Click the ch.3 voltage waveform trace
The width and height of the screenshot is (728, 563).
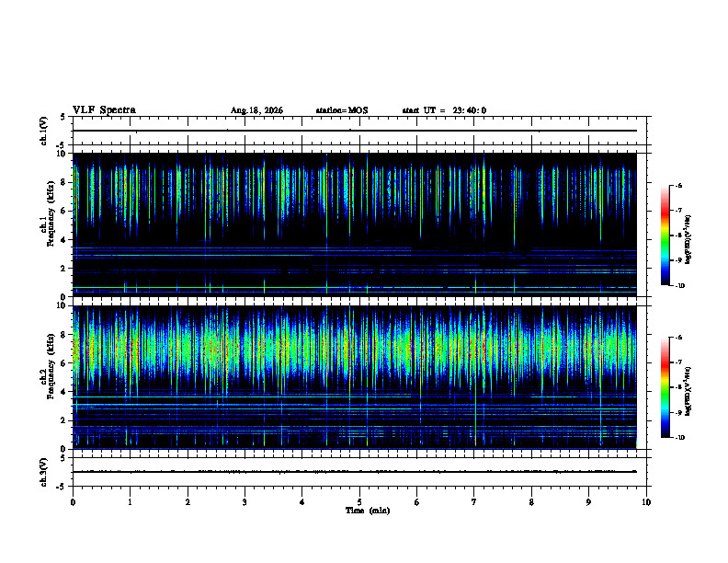(354, 472)
